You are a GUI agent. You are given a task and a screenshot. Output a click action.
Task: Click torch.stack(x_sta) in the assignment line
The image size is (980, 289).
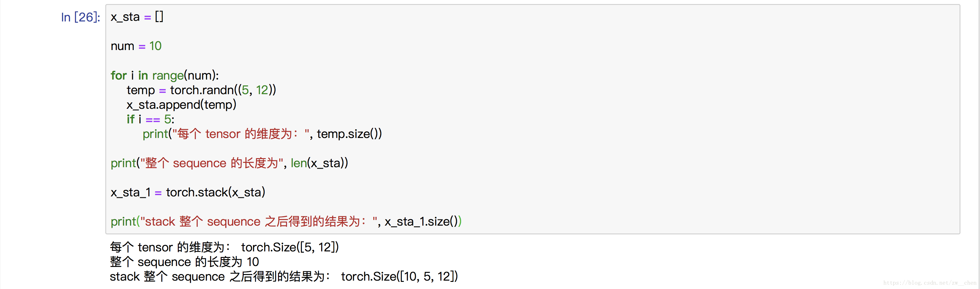pyautogui.click(x=215, y=192)
